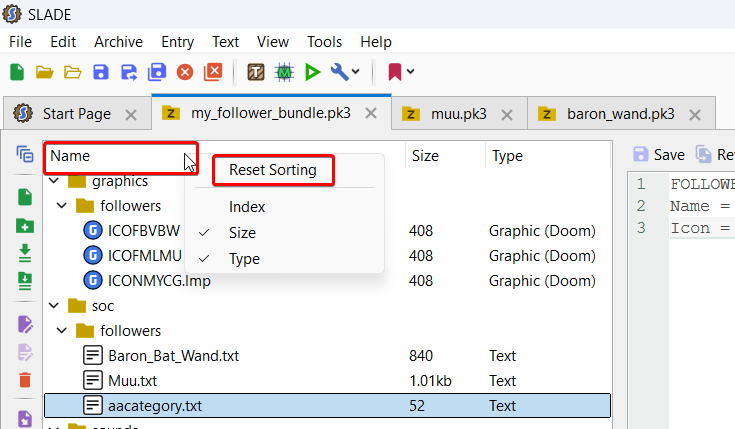Open the bookmarks dropdown arrow
Screen dimensions: 735x429
pos(411,72)
